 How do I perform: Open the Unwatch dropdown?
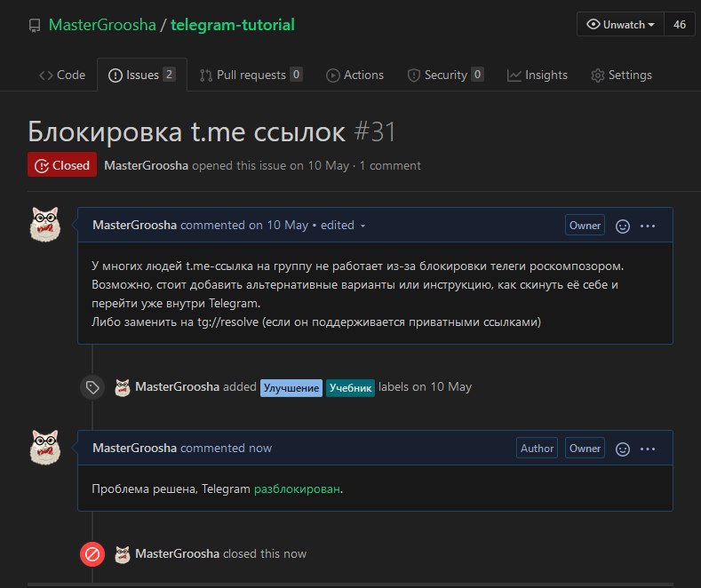[x=620, y=24]
